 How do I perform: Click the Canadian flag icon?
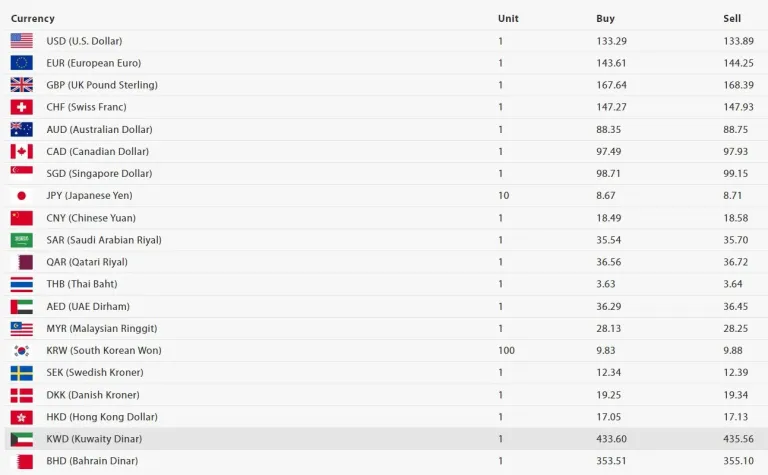21,151
